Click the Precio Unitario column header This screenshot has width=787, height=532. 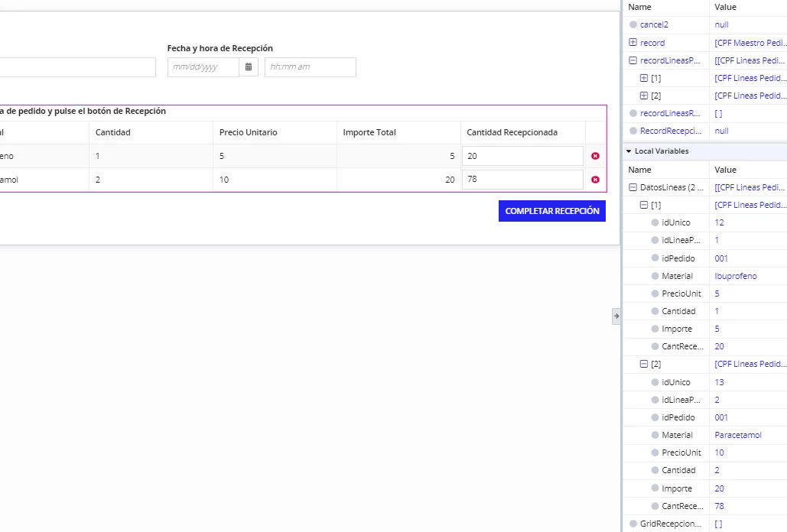[248, 132]
